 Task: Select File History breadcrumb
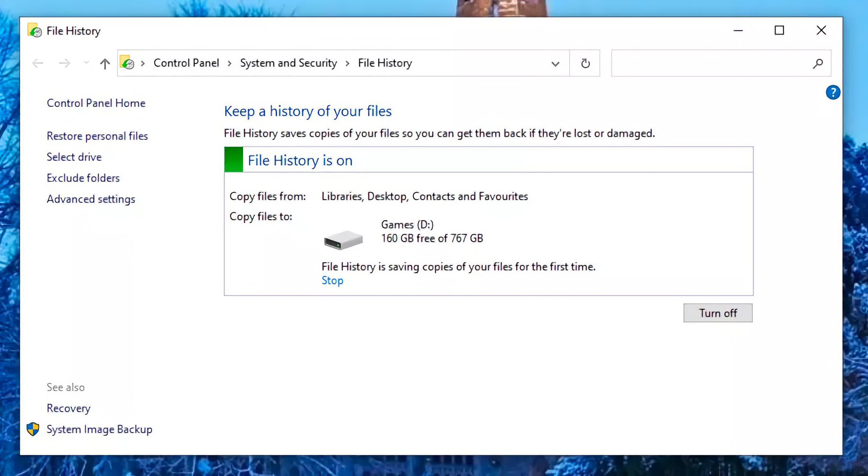(385, 63)
